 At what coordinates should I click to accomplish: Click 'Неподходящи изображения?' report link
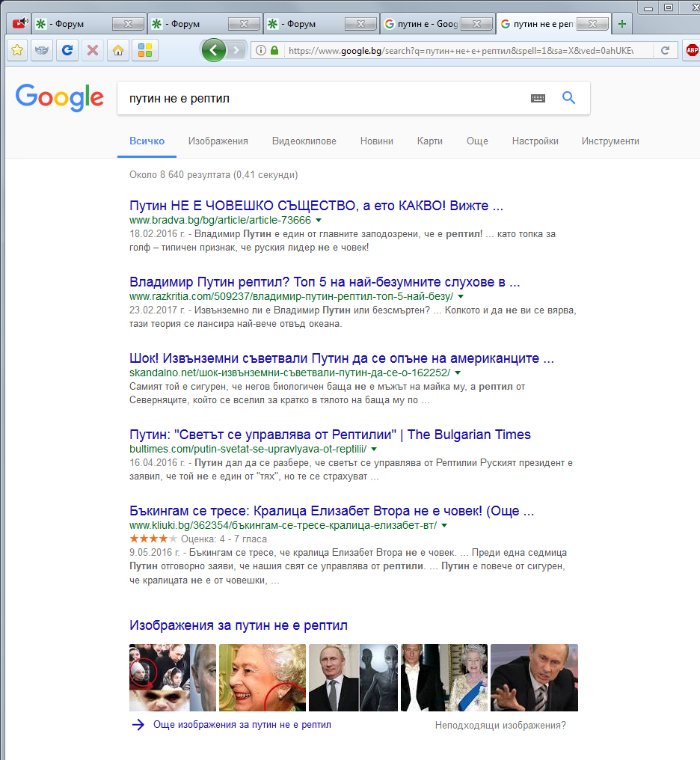(x=500, y=725)
